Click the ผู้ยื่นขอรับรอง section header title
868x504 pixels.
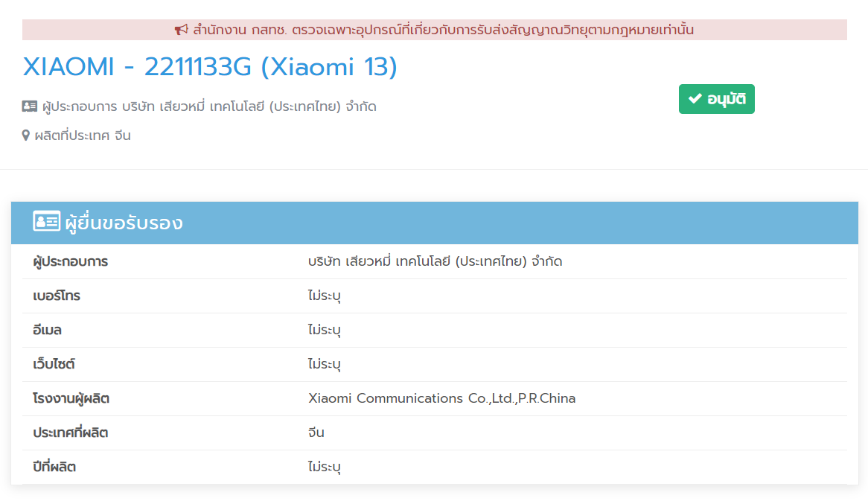[x=124, y=223]
